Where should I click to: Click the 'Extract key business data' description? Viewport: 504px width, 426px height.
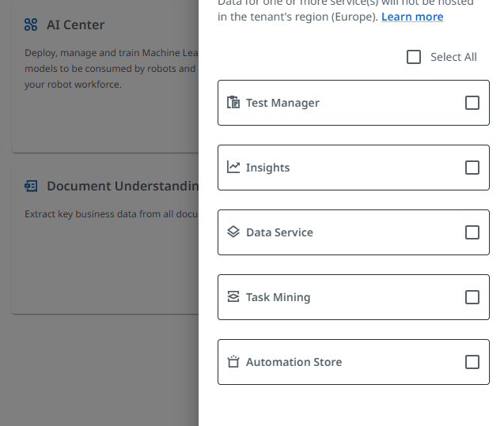click(112, 214)
